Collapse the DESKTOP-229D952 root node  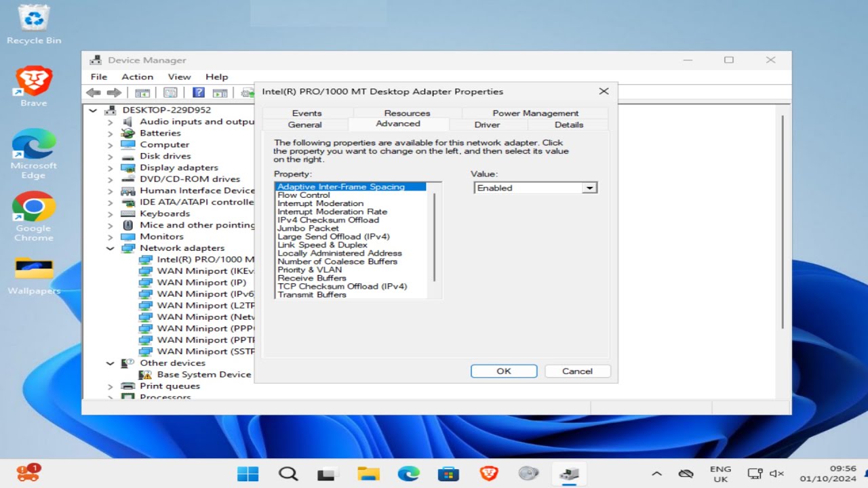tap(94, 110)
